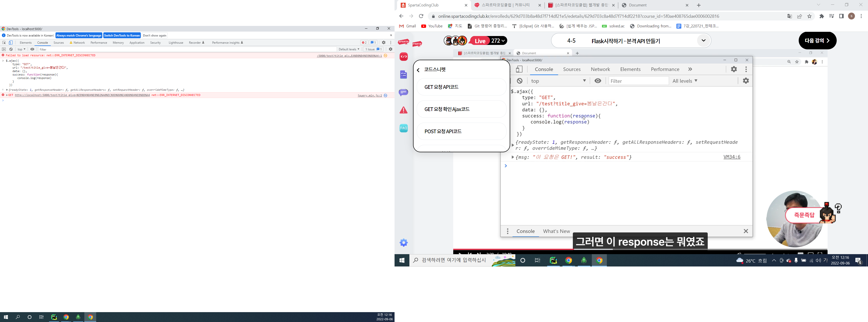Screen dimensions: 868x322
Task: Select POST 요청 API코드 snippet
Action: 461,132
